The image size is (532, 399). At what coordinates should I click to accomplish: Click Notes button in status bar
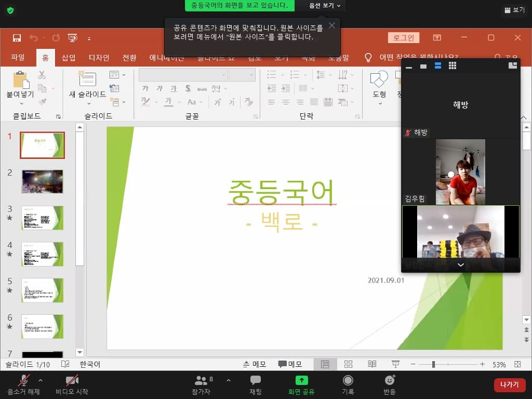click(x=255, y=364)
